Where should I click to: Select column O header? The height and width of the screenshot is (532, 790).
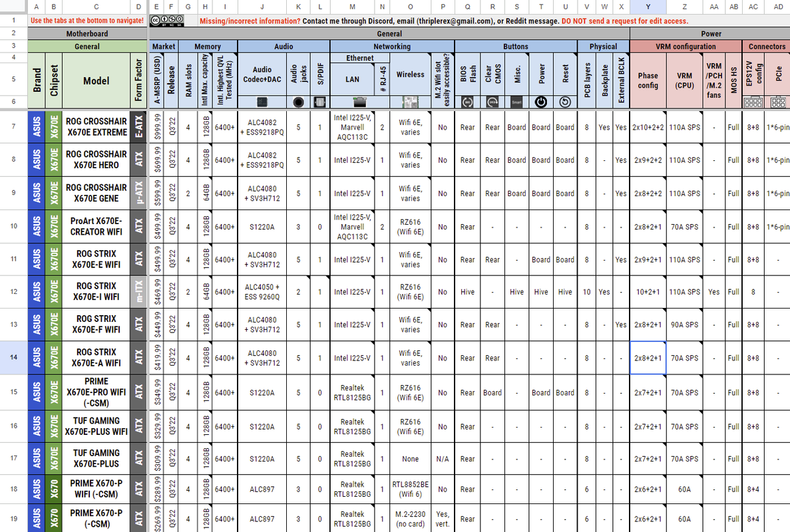pyautogui.click(x=410, y=7)
